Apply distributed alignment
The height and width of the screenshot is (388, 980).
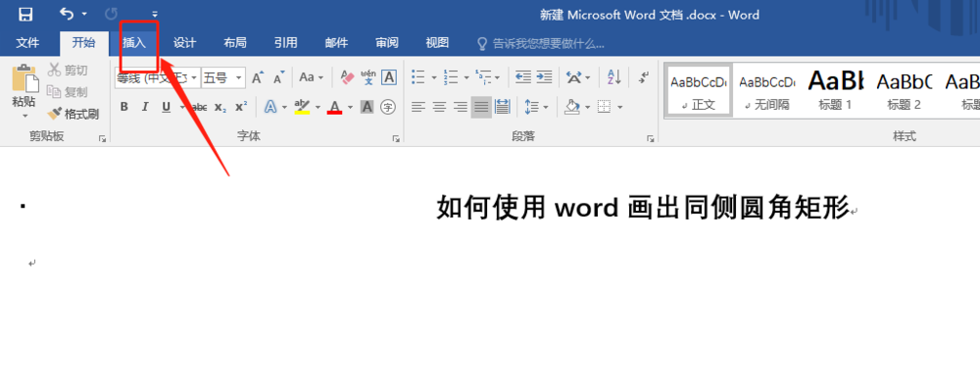(503, 108)
